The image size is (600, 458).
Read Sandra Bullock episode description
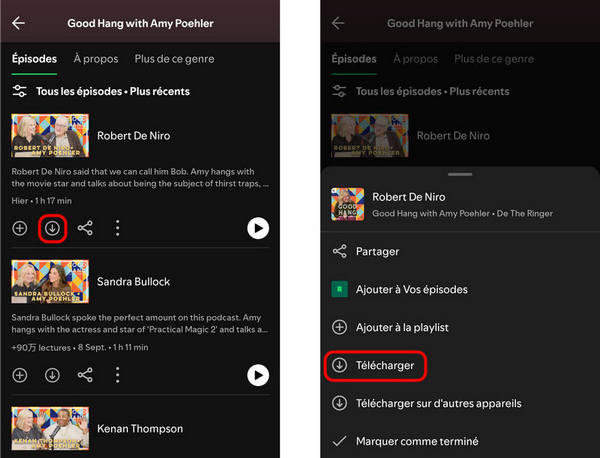(140, 324)
